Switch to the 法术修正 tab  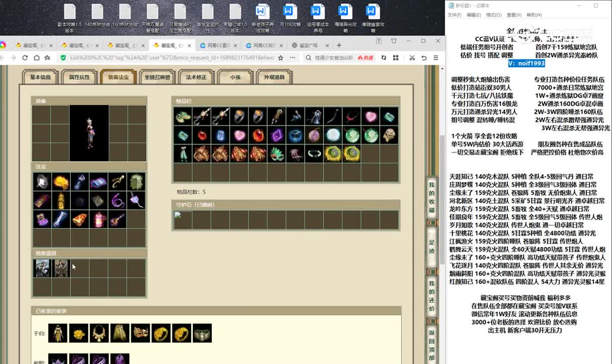pos(196,77)
